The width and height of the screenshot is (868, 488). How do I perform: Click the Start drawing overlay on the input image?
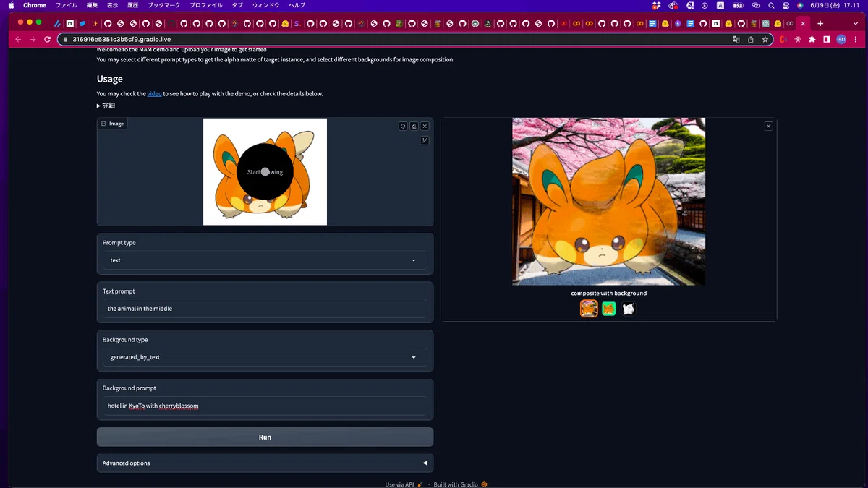[265, 172]
